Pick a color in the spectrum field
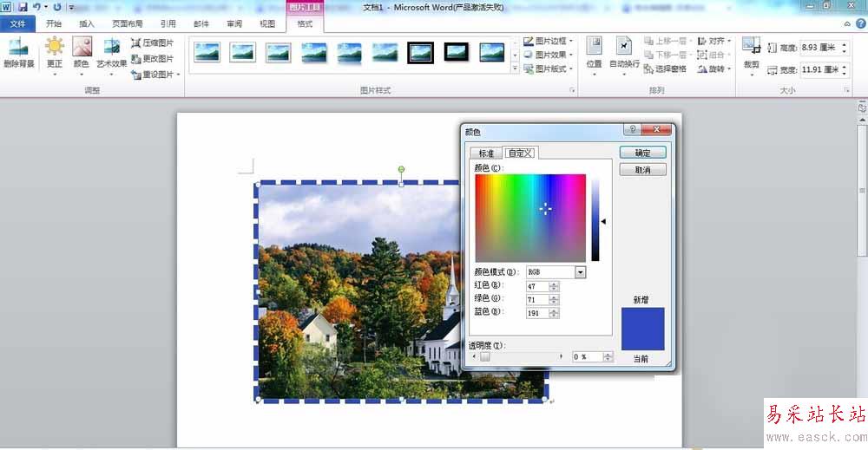The height and width of the screenshot is (450, 868). point(530,218)
